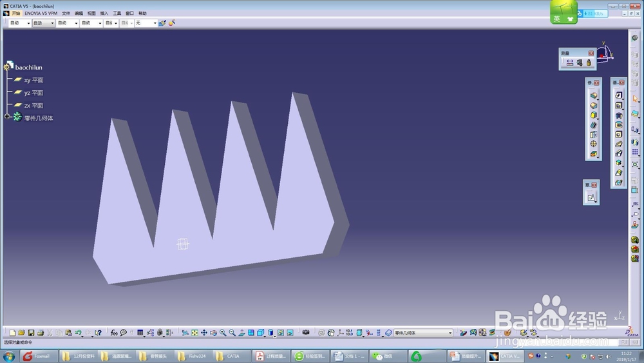Undo the last action
Image resolution: width=644 pixels, height=363 pixels.
(x=78, y=333)
